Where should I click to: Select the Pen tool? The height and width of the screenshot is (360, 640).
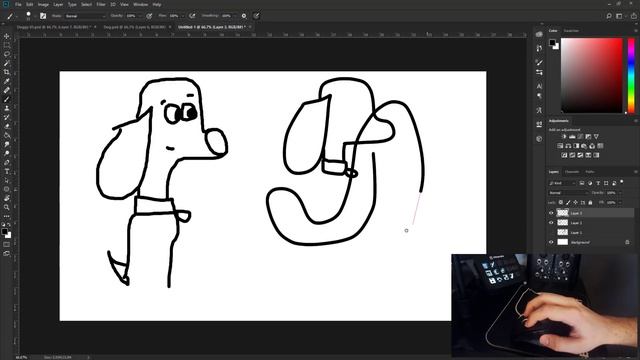(7, 162)
